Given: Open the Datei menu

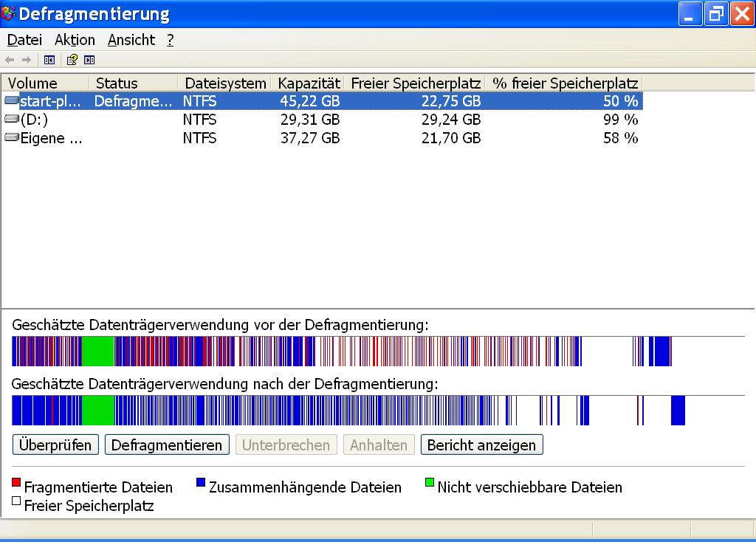Looking at the screenshot, I should click(24, 40).
